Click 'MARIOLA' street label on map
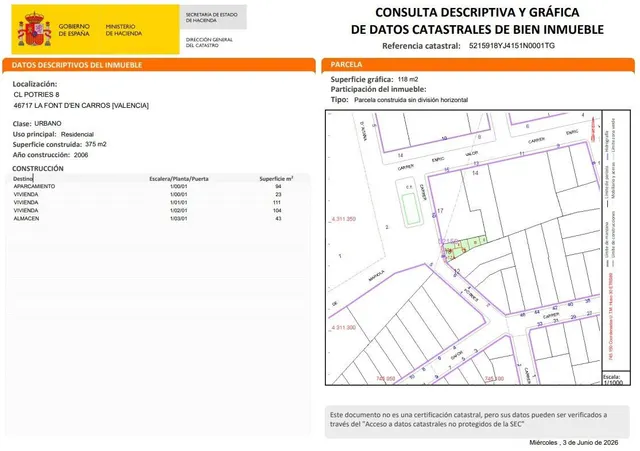The image size is (640, 451). tap(376, 276)
